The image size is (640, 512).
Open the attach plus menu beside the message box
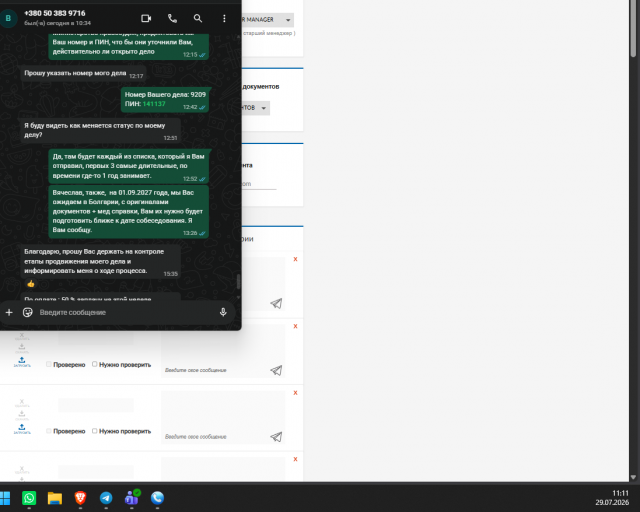point(9,312)
